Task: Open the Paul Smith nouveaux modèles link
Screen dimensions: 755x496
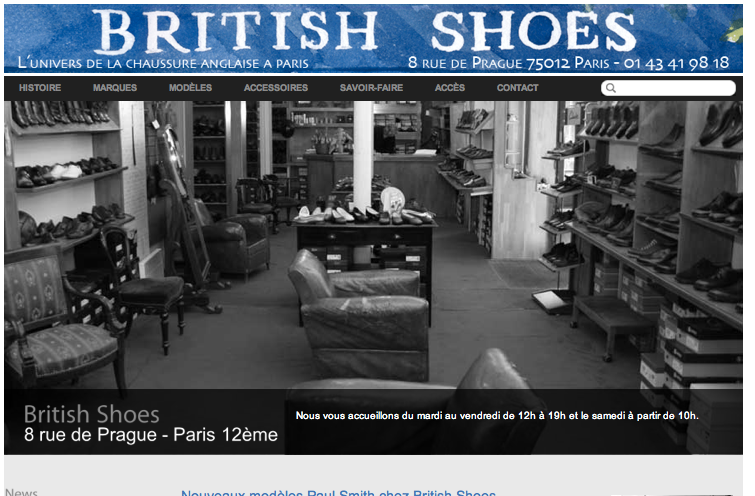Action: tap(338, 493)
